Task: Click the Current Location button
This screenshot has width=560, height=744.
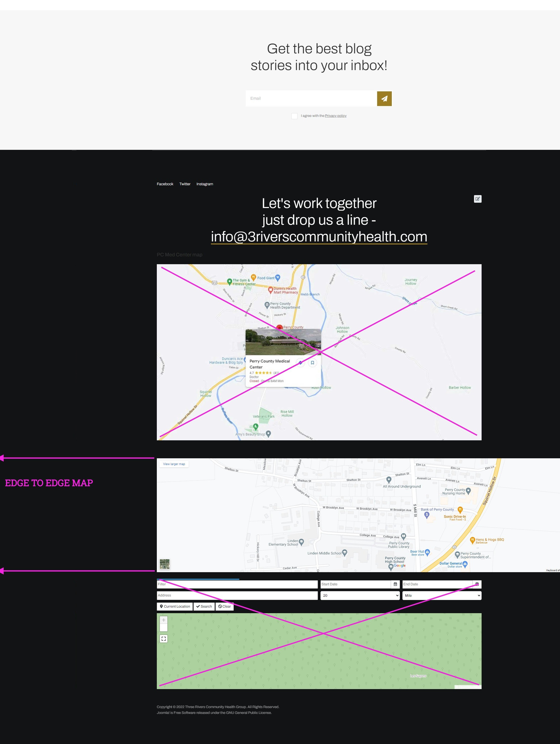Action: point(175,606)
